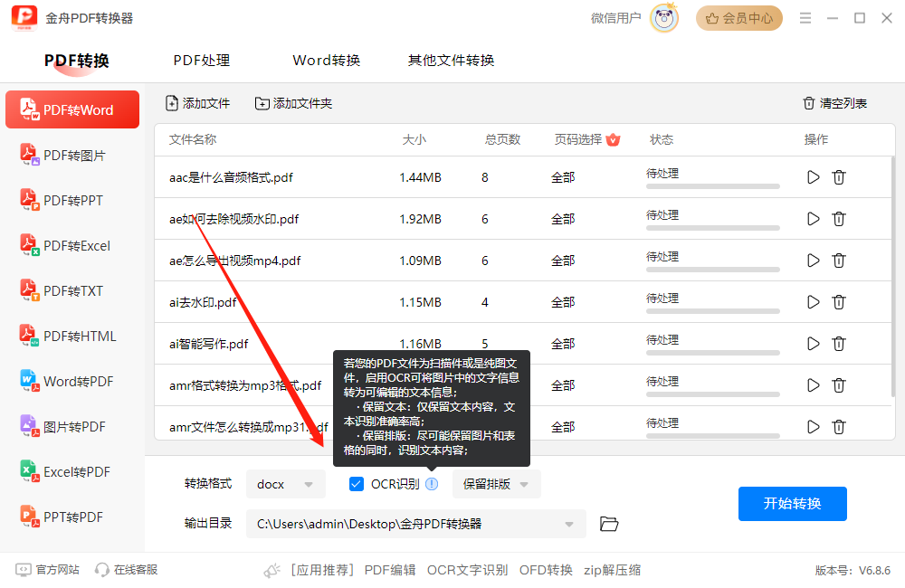The image size is (905, 588).
Task: Clear the file list with 清空列表
Action: (833, 103)
